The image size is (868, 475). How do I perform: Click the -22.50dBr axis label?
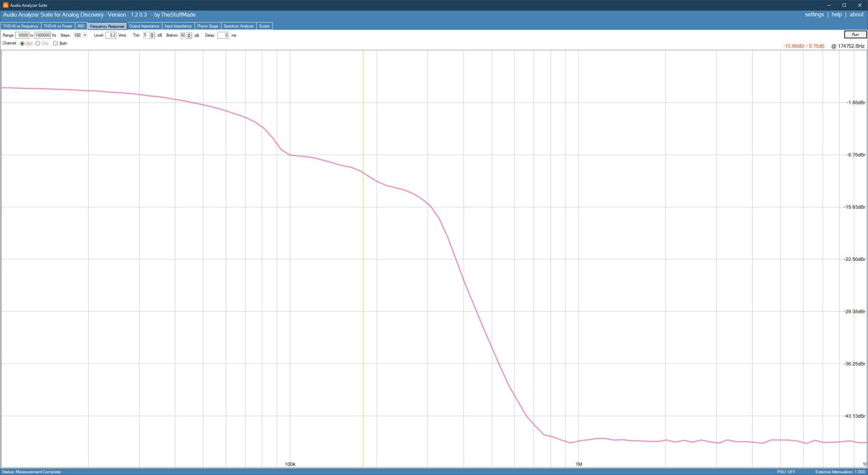[855, 259]
